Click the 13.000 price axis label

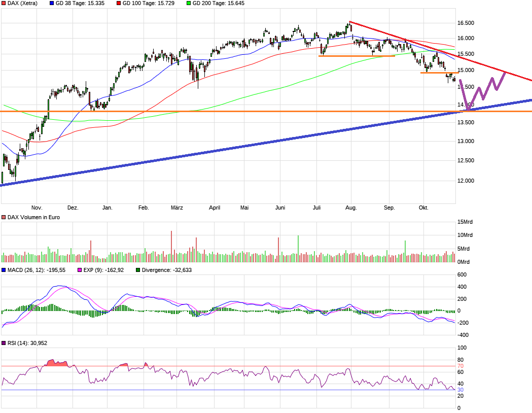pos(466,141)
